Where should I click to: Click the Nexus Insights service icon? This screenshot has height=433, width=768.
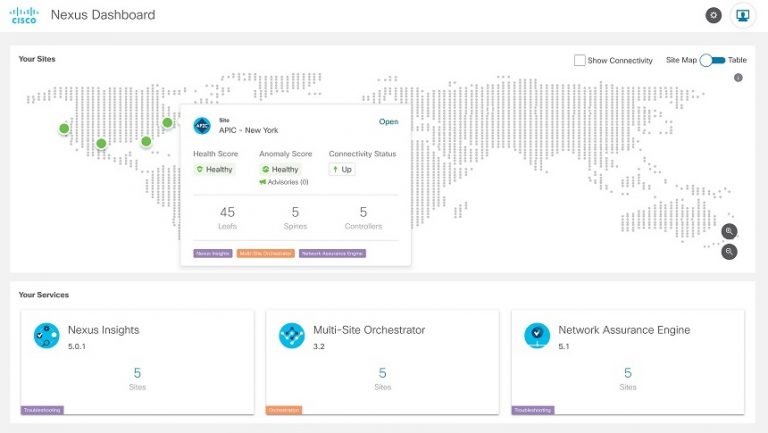[x=47, y=336]
